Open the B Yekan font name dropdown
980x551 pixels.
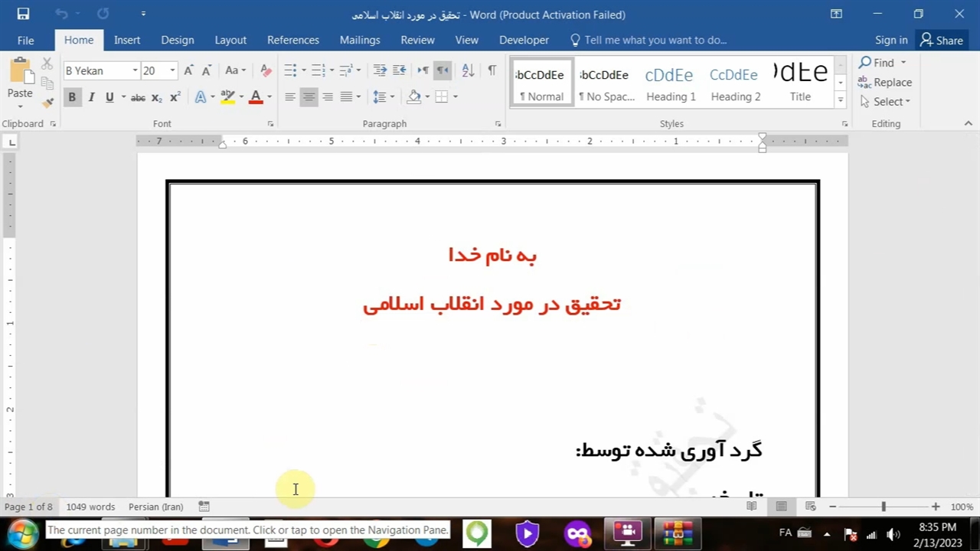pos(135,70)
